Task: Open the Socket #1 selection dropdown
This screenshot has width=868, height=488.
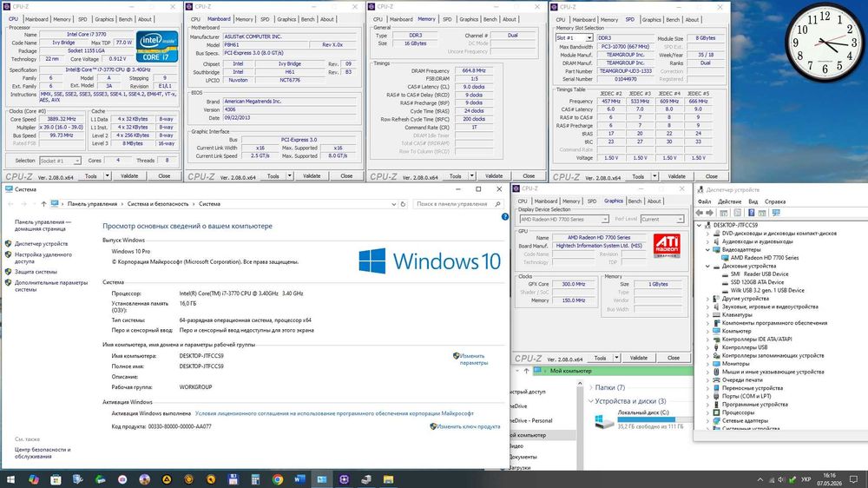Action: click(77, 161)
